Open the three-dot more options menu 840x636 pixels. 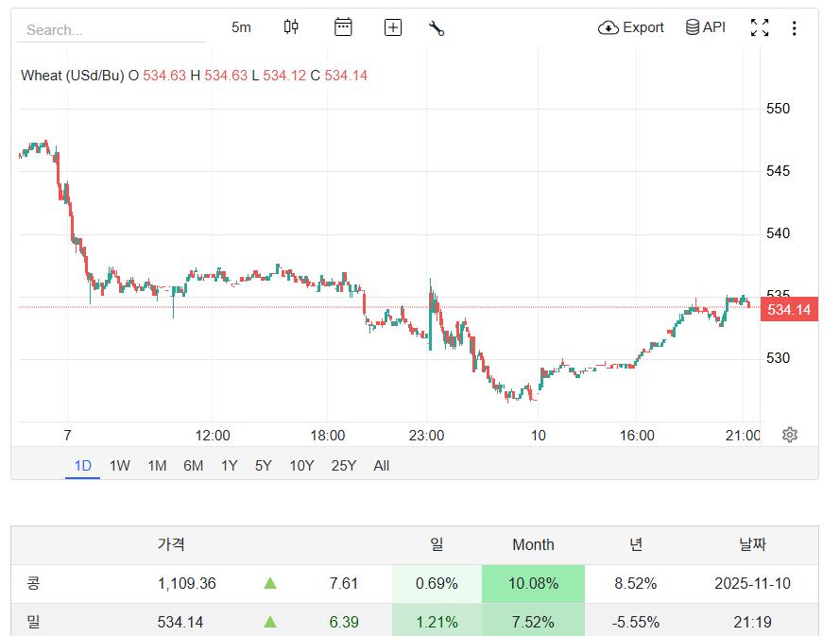[x=794, y=28]
